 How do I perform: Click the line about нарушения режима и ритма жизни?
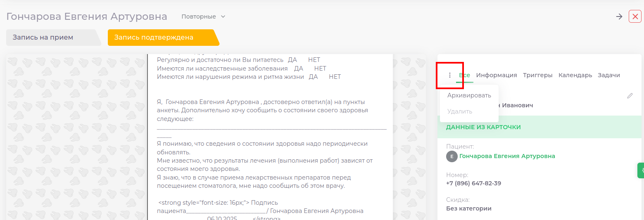pos(249,77)
